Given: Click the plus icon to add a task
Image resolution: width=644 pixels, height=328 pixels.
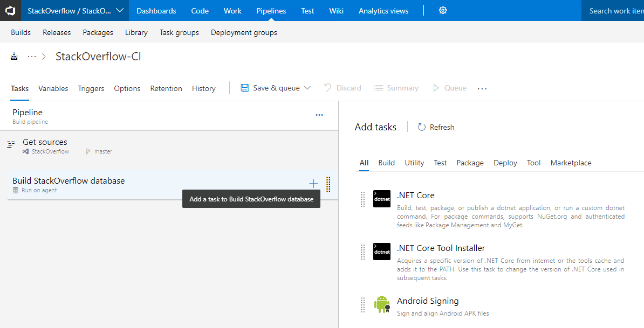Looking at the screenshot, I should click(x=313, y=184).
